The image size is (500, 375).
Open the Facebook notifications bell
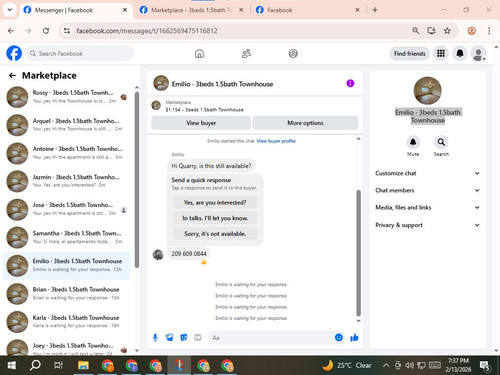click(460, 53)
